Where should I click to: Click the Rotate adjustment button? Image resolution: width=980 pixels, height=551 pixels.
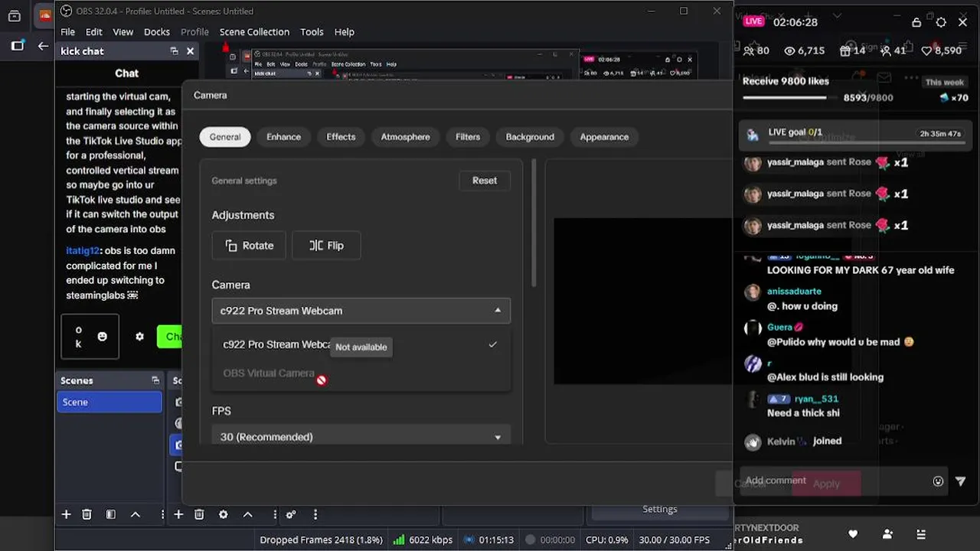tap(249, 246)
